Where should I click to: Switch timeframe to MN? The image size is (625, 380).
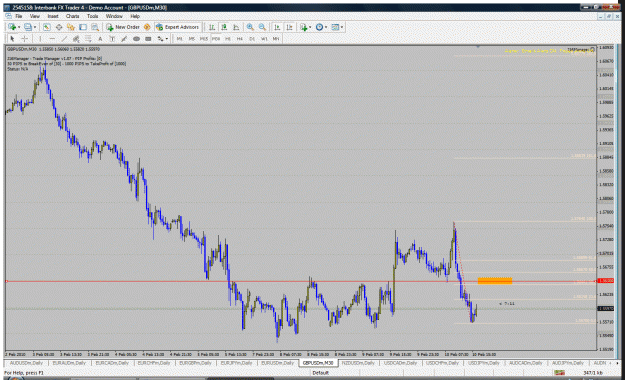coord(276,39)
